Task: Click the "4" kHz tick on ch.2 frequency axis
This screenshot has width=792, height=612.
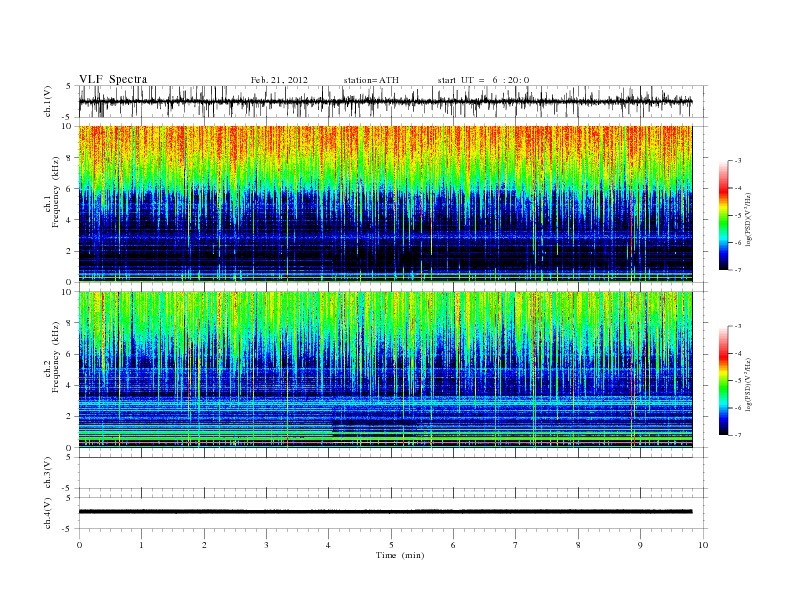Action: pos(70,385)
